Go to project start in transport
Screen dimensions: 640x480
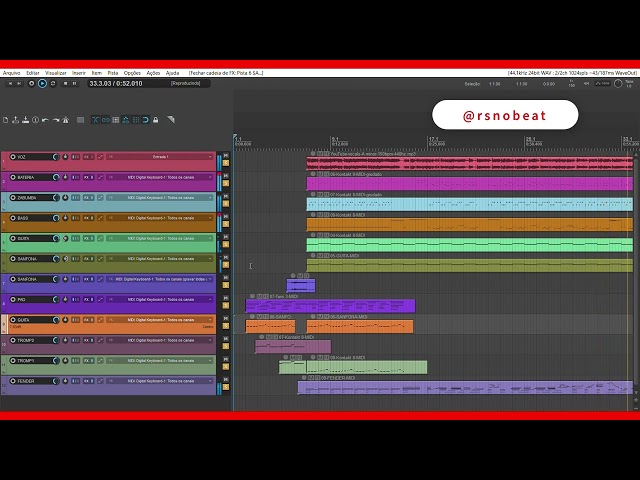pyautogui.click(x=10, y=83)
